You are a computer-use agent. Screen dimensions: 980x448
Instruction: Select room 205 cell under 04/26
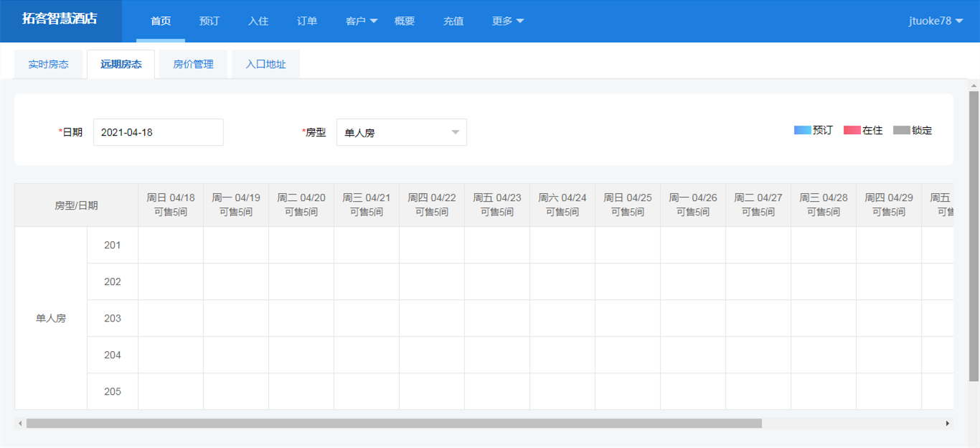tap(693, 391)
